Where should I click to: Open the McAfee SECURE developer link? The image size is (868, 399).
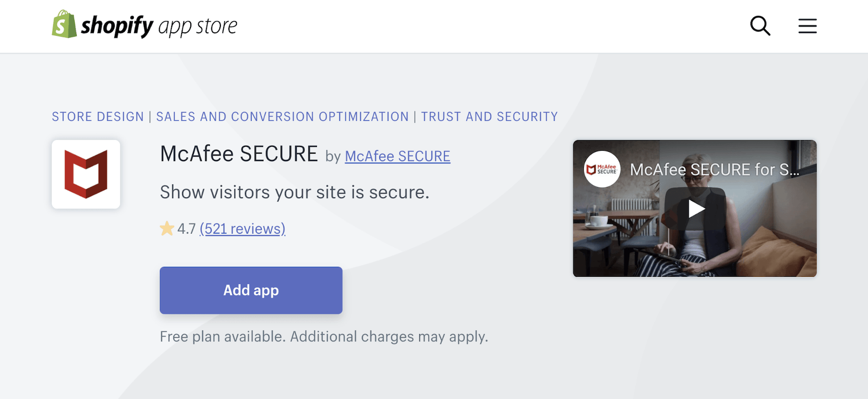(397, 156)
